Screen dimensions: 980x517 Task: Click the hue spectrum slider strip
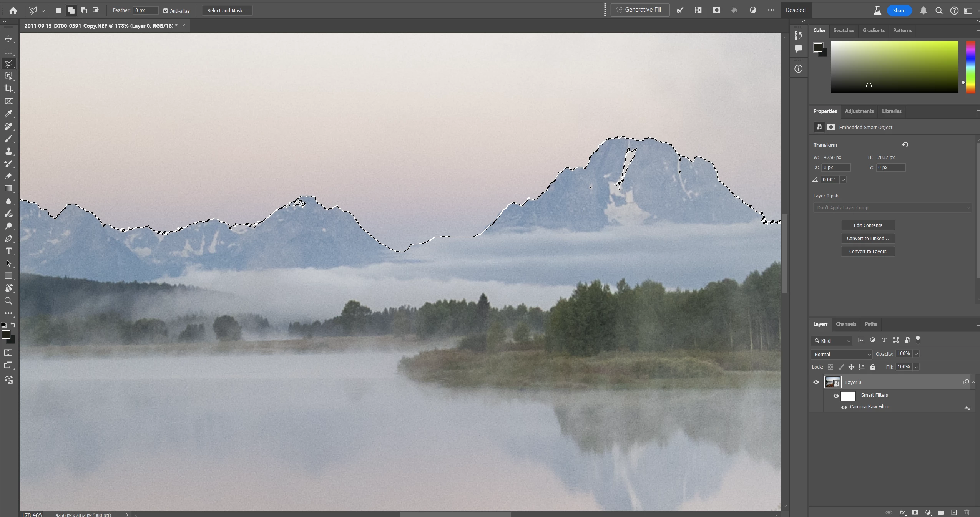pos(970,67)
